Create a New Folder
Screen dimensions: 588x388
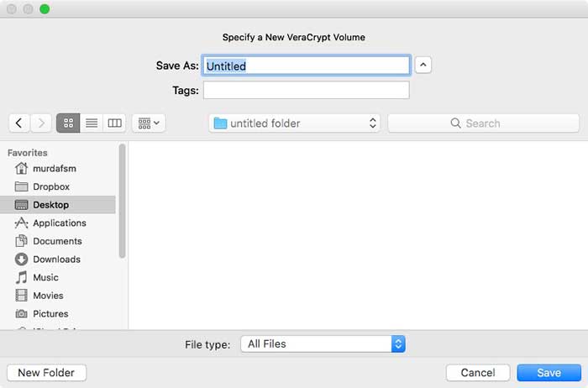pyautogui.click(x=46, y=373)
